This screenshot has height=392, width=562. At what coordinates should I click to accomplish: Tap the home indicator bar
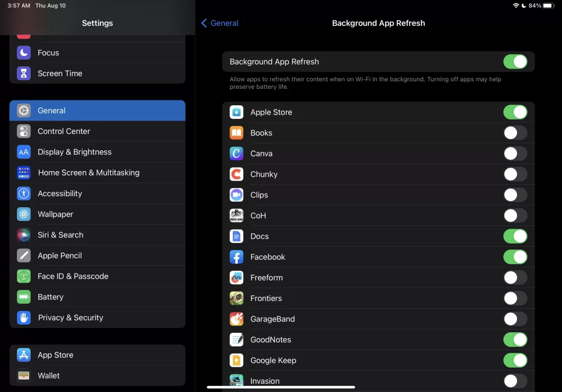(x=281, y=387)
